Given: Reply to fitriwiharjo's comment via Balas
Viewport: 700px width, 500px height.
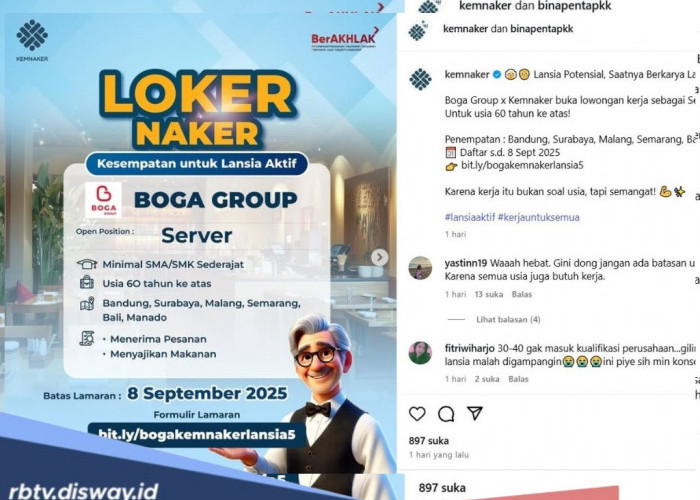Looking at the screenshot, I should (x=518, y=379).
